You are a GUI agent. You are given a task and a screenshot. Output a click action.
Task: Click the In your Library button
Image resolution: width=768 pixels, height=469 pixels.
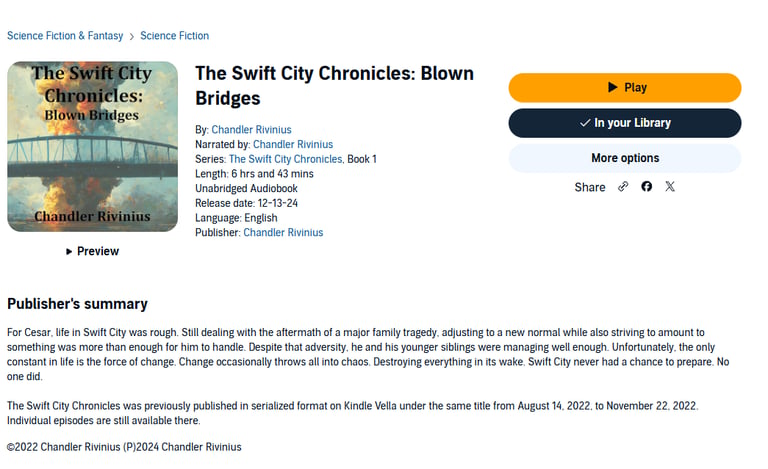[624, 123]
